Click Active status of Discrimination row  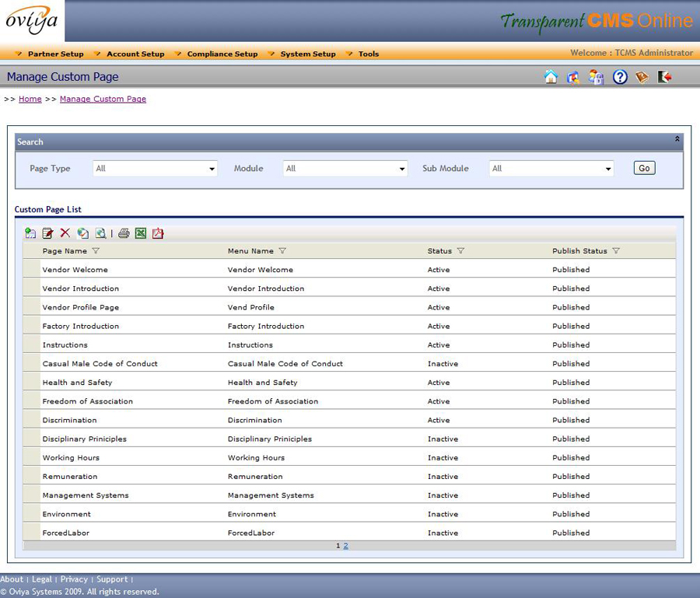pyautogui.click(x=439, y=420)
